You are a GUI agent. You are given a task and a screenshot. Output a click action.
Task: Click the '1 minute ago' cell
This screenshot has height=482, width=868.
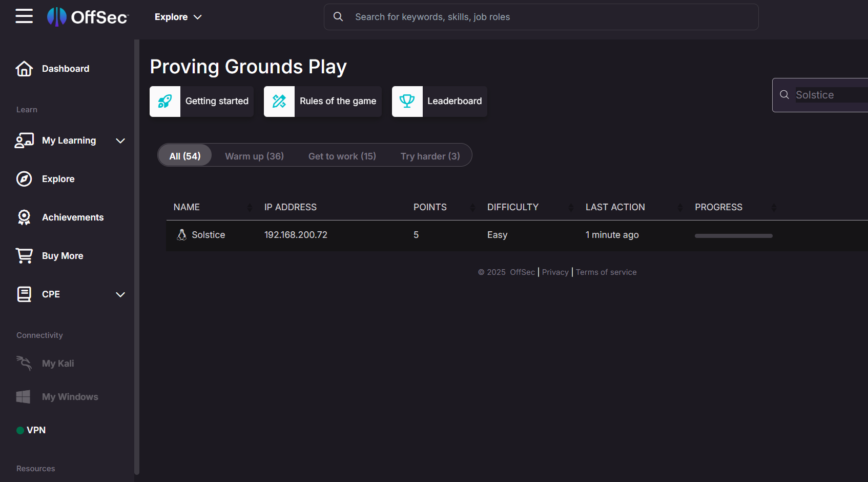pos(612,235)
